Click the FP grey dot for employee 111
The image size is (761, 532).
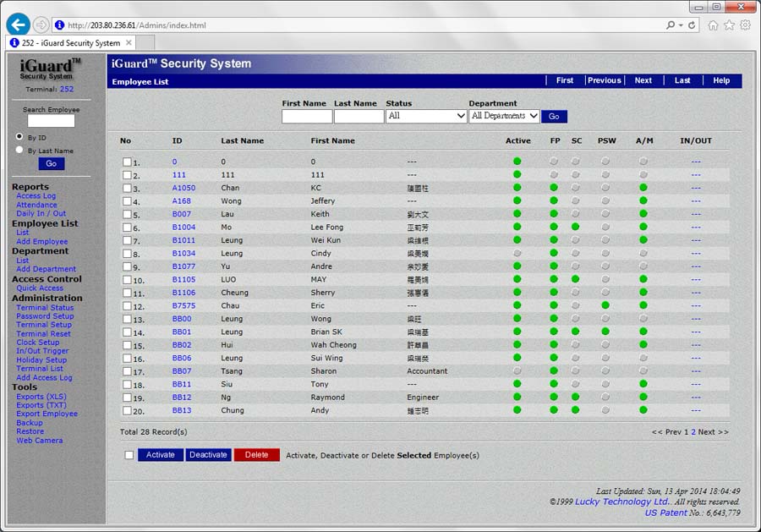click(x=554, y=174)
